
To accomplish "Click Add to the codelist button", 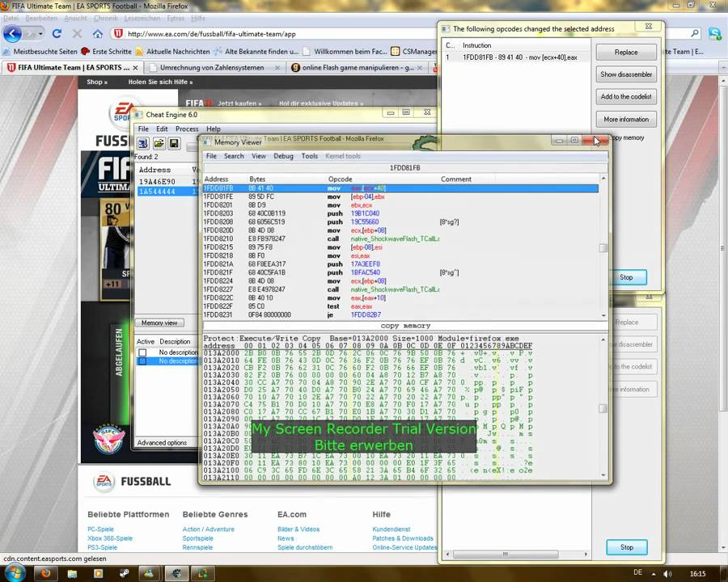I will [x=626, y=96].
